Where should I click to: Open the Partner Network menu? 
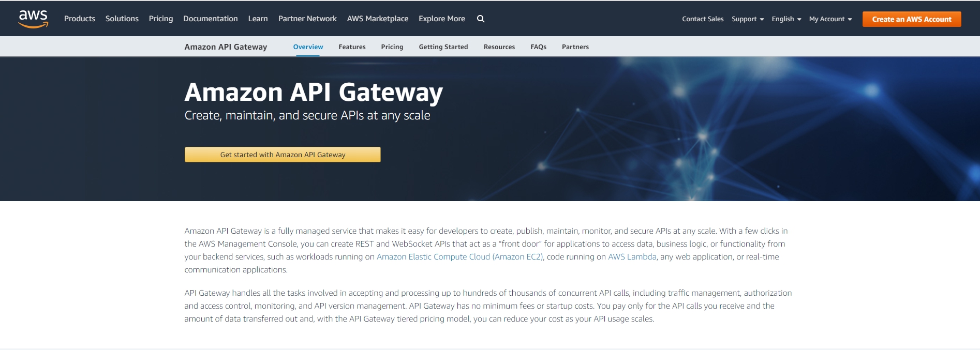click(x=307, y=19)
